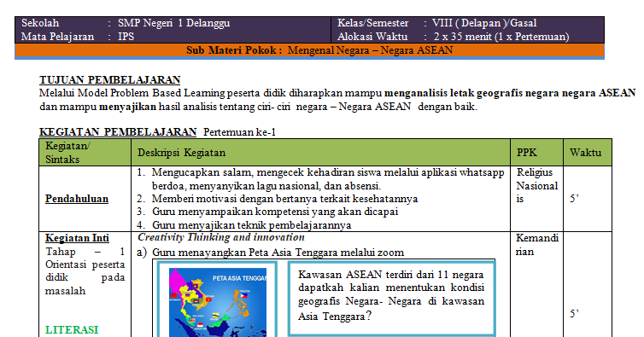Click 'Guru menayangkan Peta Asia Tenggara melalui zoom'
This screenshot has width=644, height=337.
click(278, 253)
